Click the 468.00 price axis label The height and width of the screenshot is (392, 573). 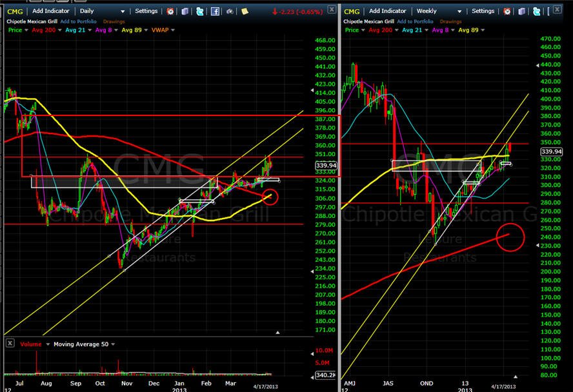[x=325, y=40]
